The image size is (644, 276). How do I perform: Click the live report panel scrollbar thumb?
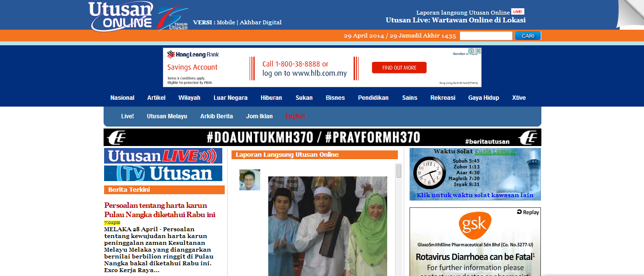point(399,171)
